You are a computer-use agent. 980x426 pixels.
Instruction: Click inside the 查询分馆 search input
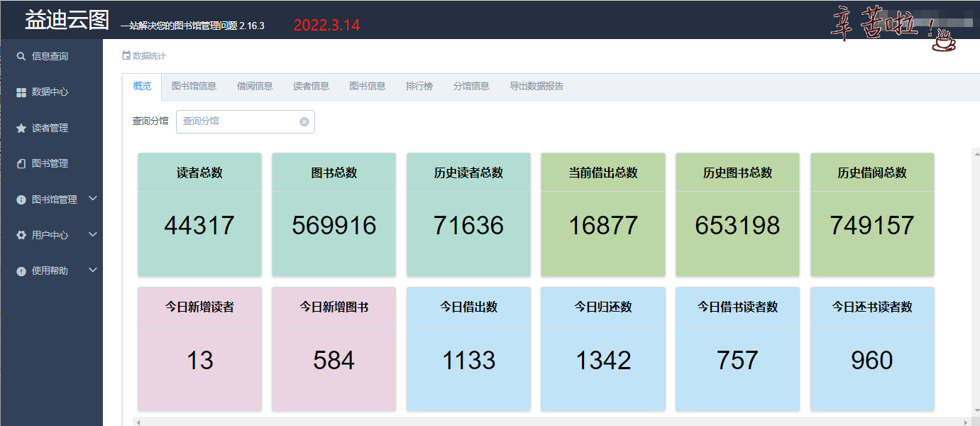point(238,121)
